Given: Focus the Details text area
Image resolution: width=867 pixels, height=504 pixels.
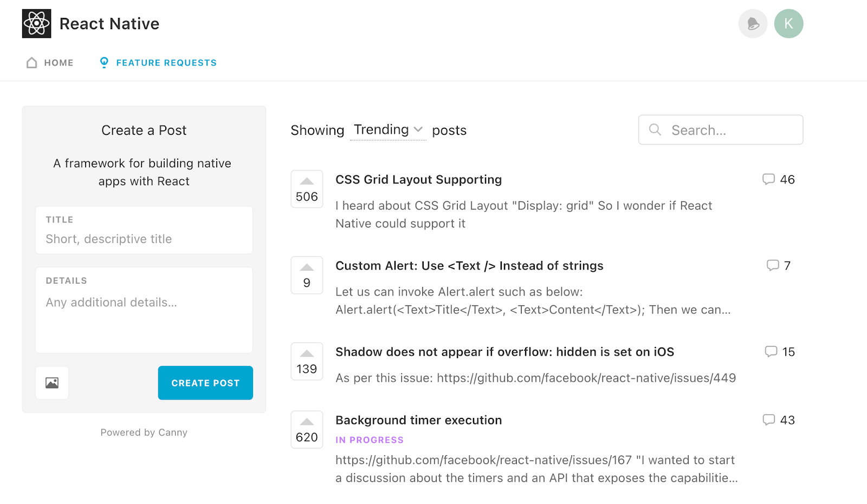Looking at the screenshot, I should pos(144,310).
